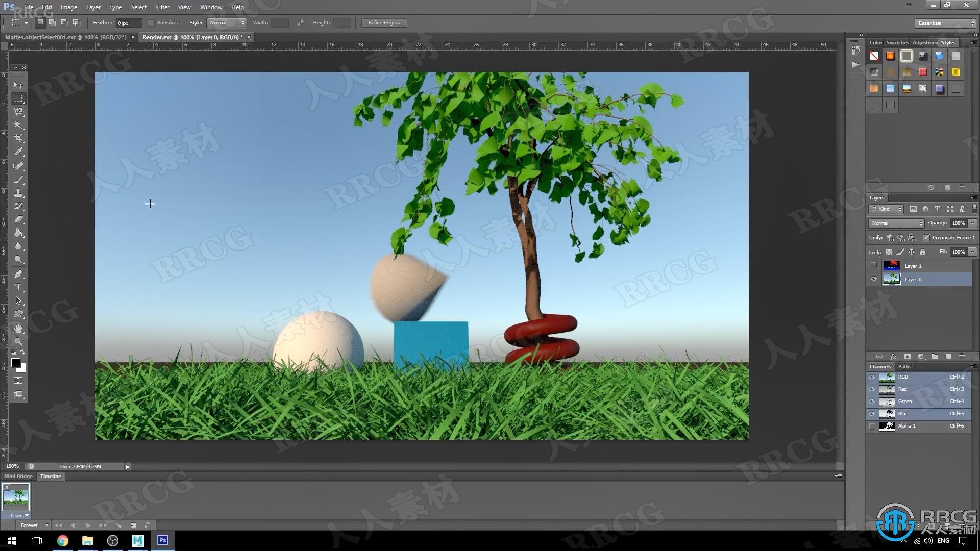Select the Crop tool
This screenshot has height=551, width=980.
tap(18, 137)
